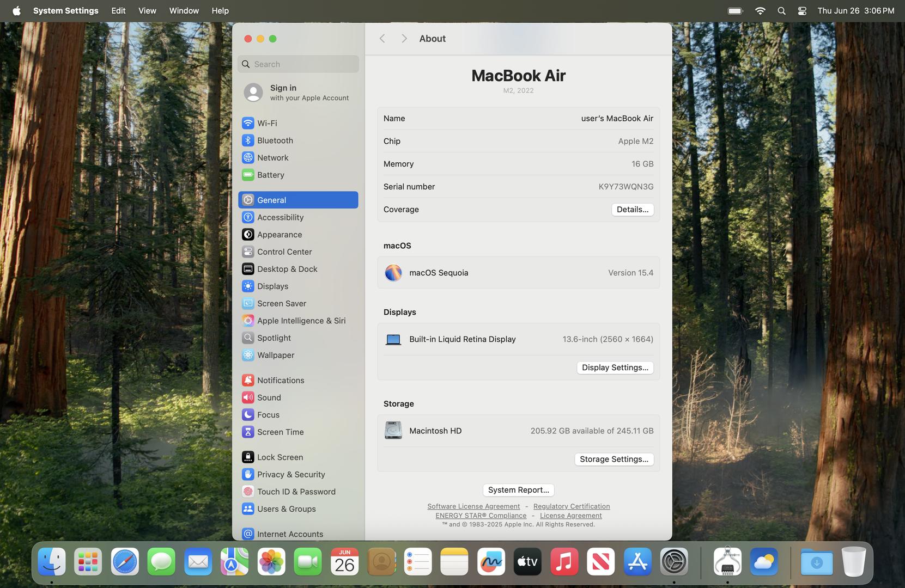Click the Search field in sidebar
The height and width of the screenshot is (588, 905).
click(x=299, y=64)
